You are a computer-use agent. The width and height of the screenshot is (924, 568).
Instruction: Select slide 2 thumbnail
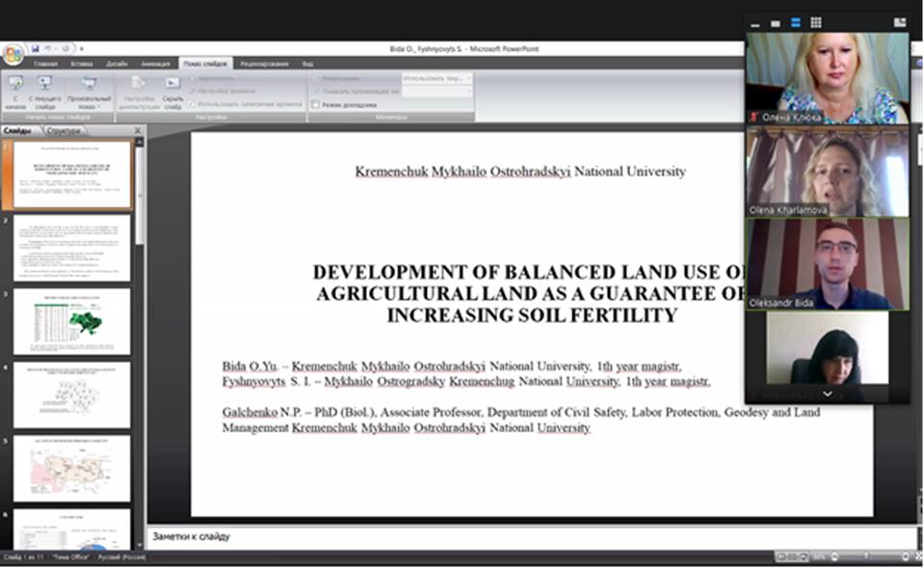pos(72,248)
